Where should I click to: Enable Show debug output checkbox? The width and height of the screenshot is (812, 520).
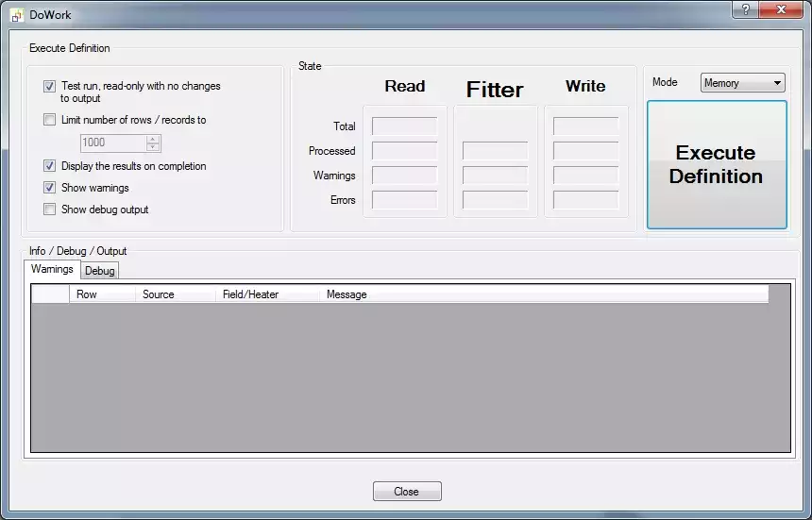pos(49,210)
